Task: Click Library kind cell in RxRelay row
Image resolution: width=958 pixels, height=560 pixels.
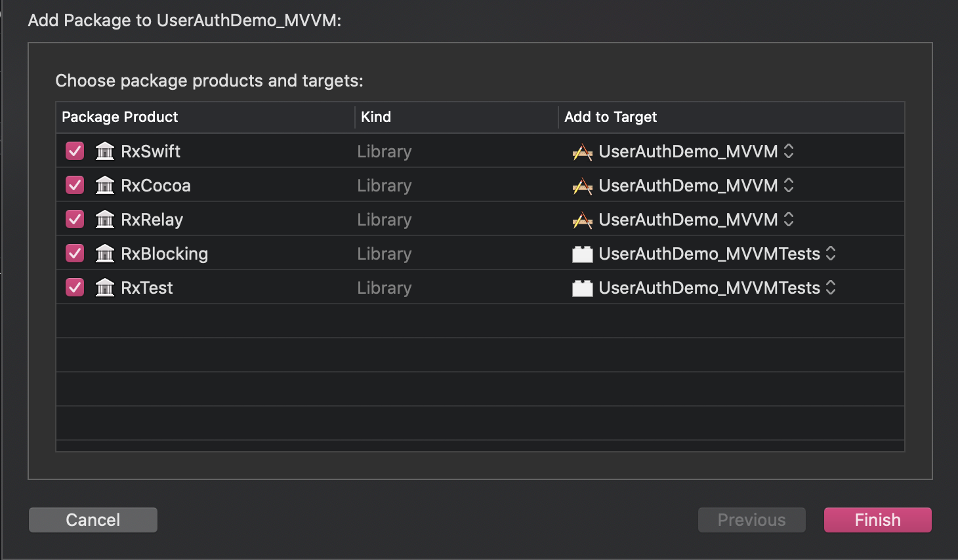Action: coord(385,220)
